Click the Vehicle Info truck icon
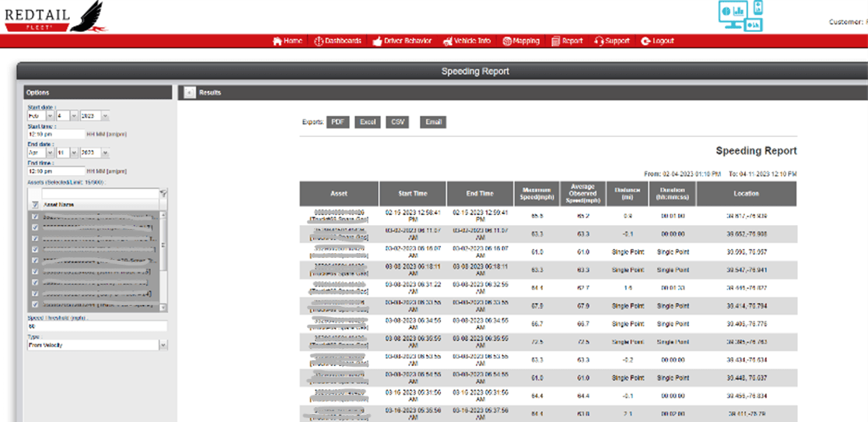 point(448,41)
